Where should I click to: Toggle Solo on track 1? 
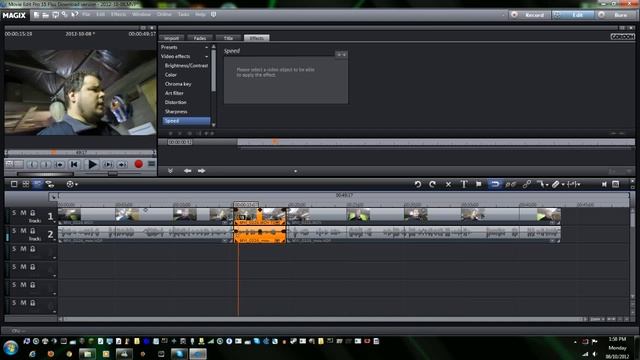(14, 213)
